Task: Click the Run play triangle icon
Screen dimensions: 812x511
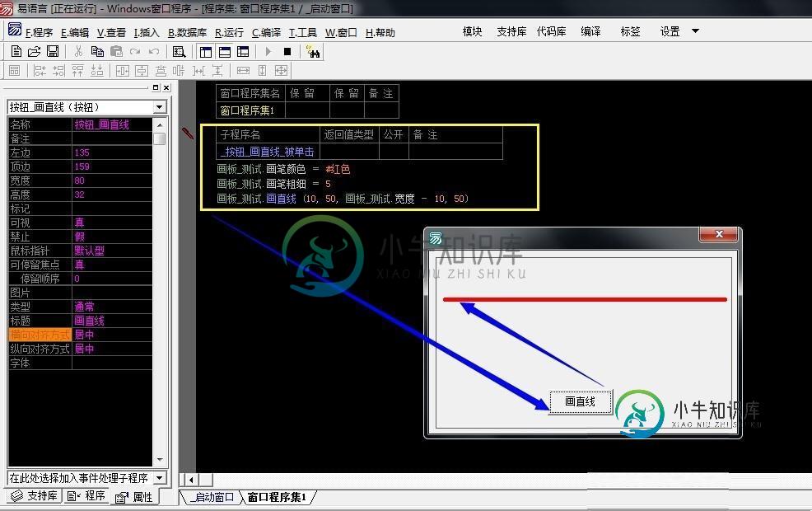Action: coord(268,51)
